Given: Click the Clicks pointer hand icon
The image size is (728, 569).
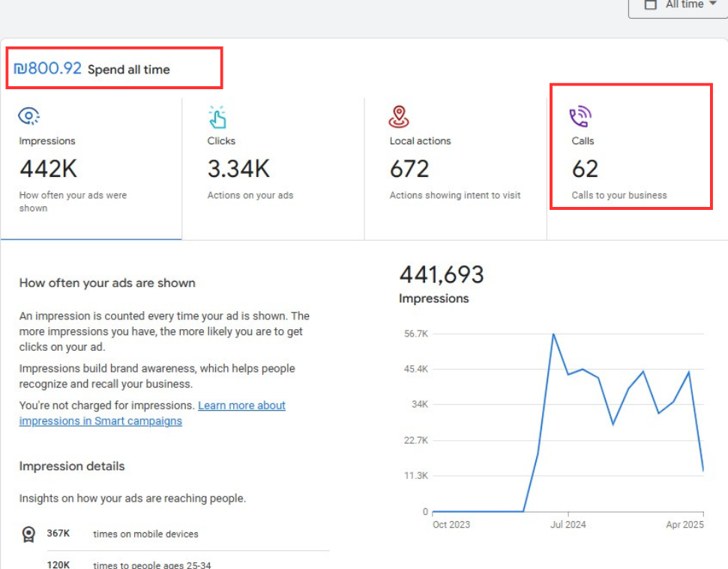Looking at the screenshot, I should (x=217, y=117).
